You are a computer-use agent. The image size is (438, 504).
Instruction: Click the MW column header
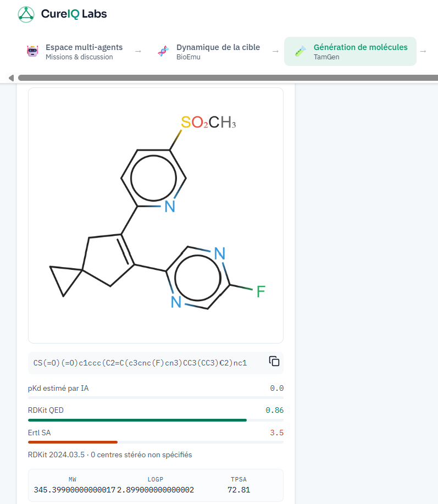(73, 479)
